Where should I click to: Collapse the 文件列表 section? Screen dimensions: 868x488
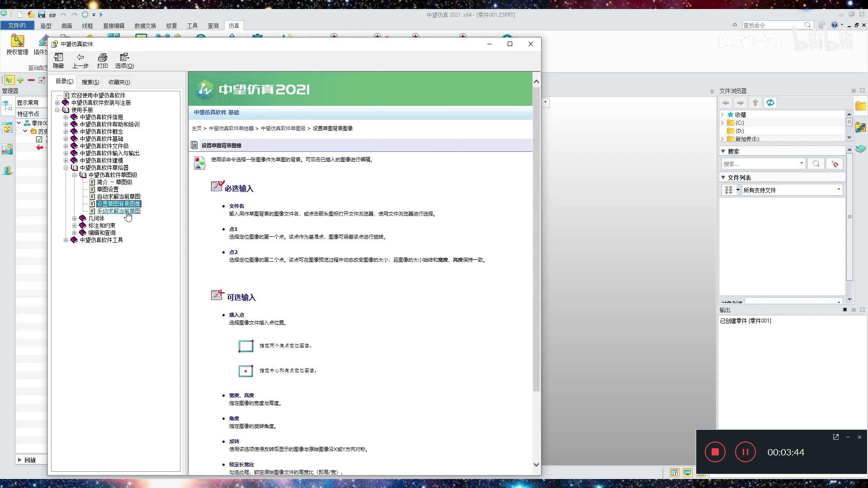723,178
